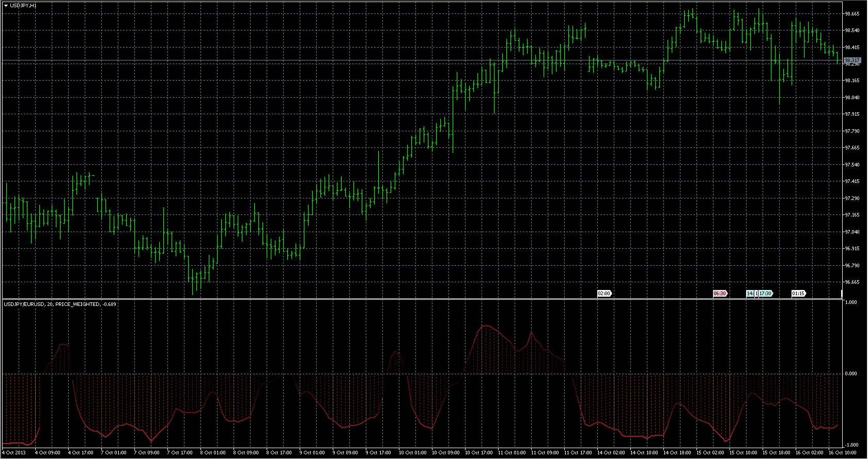Open the dropdown triangle beside USDJPY,H1
The height and width of the screenshot is (459, 868).
click(x=6, y=5)
